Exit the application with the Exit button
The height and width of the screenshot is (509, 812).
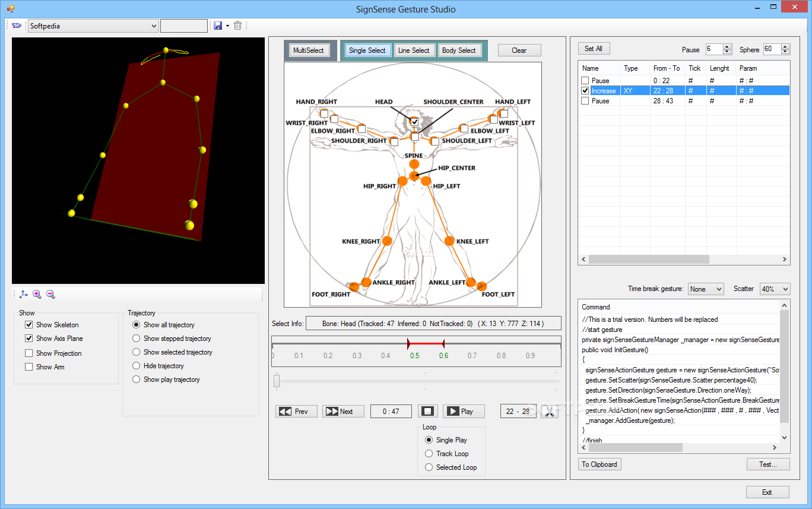[x=767, y=492]
